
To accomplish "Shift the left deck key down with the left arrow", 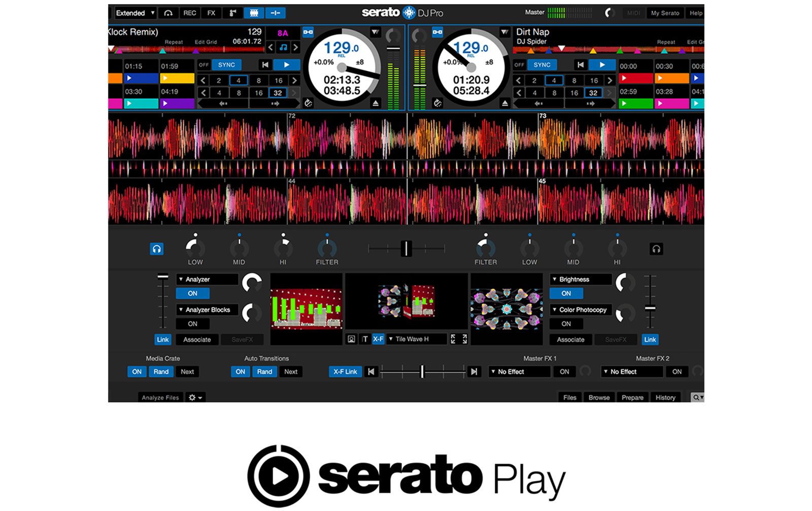I will point(271,47).
